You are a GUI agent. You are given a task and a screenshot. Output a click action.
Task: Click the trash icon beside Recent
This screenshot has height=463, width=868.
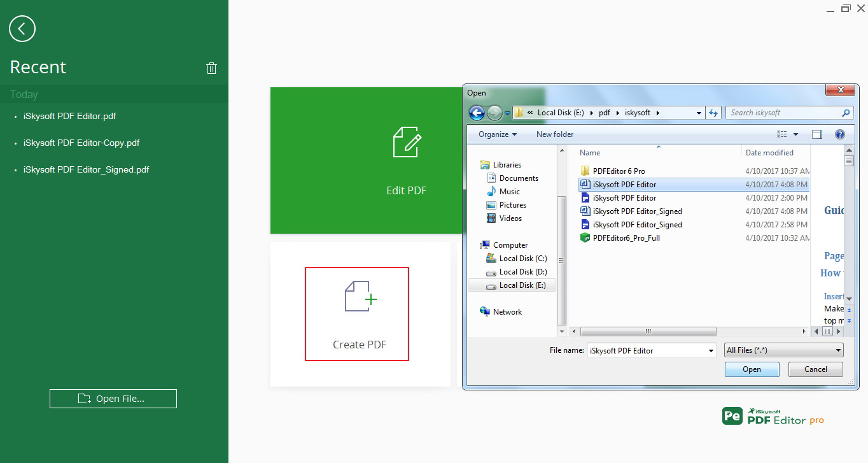point(212,68)
